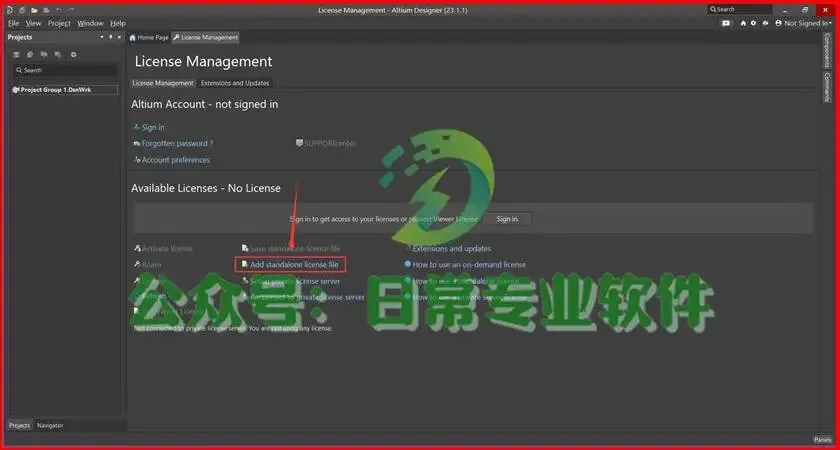Click the Panels button in status bar

[823, 439]
